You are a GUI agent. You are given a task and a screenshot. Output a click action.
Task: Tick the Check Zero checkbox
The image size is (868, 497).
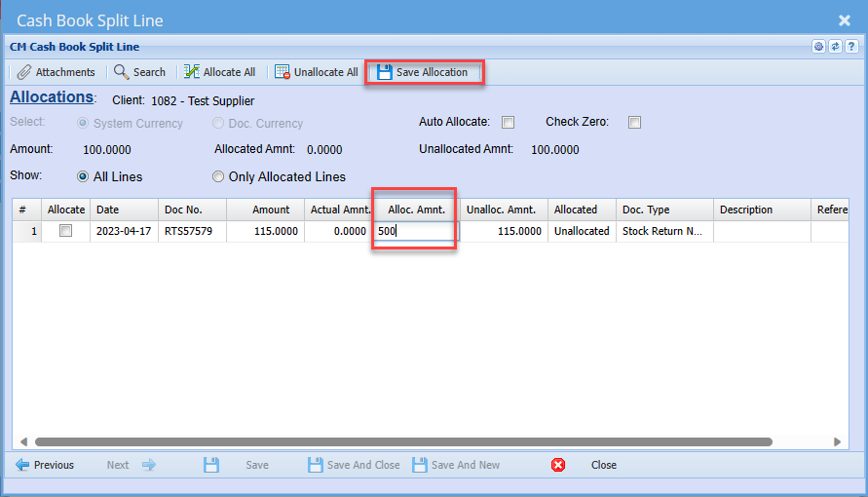634,123
